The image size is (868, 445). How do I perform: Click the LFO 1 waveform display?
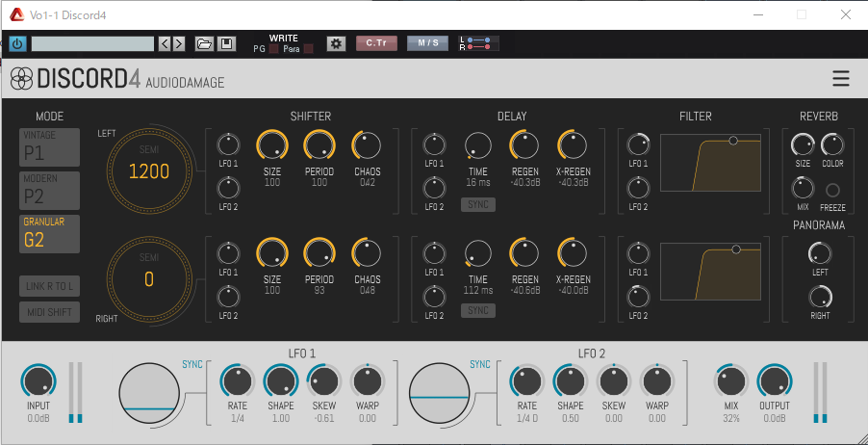(149, 392)
